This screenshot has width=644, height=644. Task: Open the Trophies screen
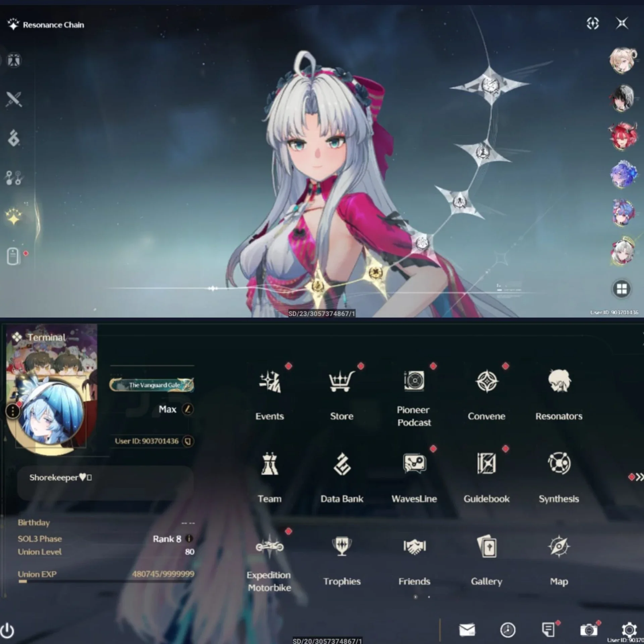point(342,561)
